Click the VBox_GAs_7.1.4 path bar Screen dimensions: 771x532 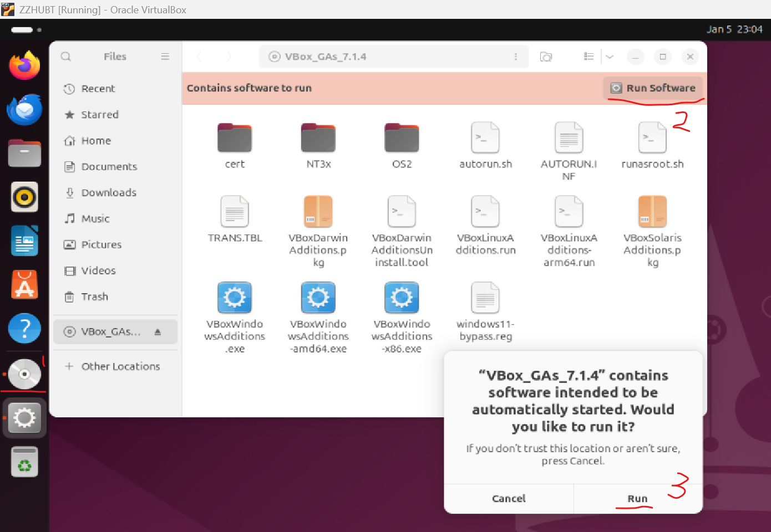pyautogui.click(x=393, y=57)
